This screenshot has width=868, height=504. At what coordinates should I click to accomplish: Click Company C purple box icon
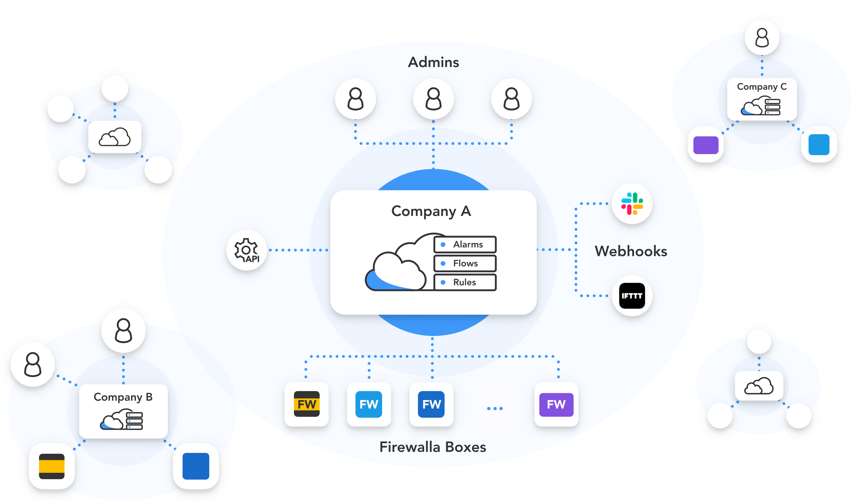point(706,145)
